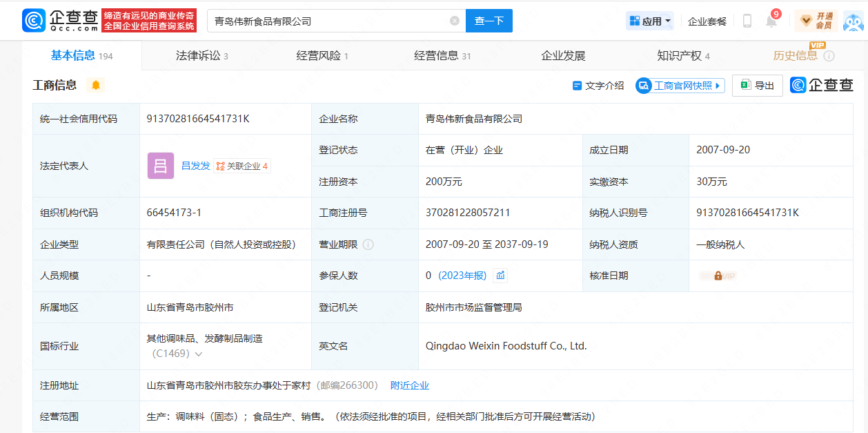This screenshot has height=433, width=868.
Task: Open the 吕发发 representative link
Action: (195, 166)
